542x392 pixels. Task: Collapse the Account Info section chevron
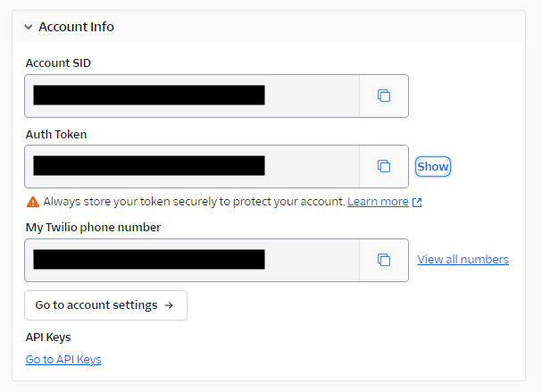[29, 27]
